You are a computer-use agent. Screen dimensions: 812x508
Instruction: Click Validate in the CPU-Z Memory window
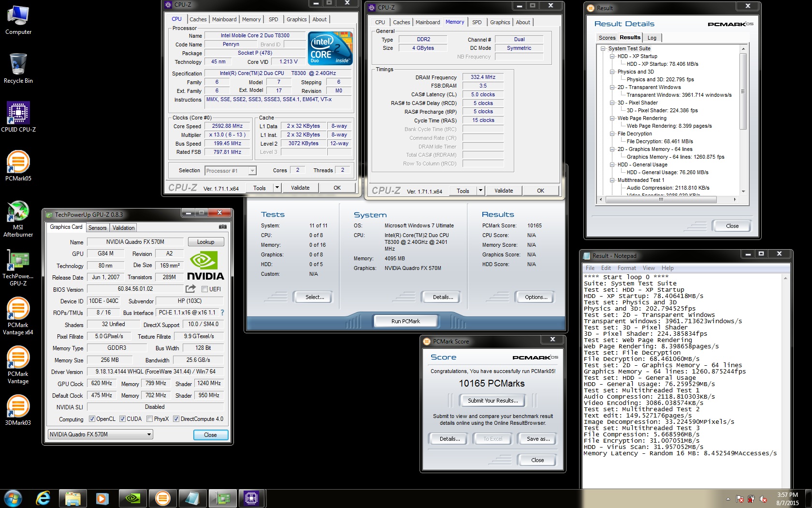point(504,191)
